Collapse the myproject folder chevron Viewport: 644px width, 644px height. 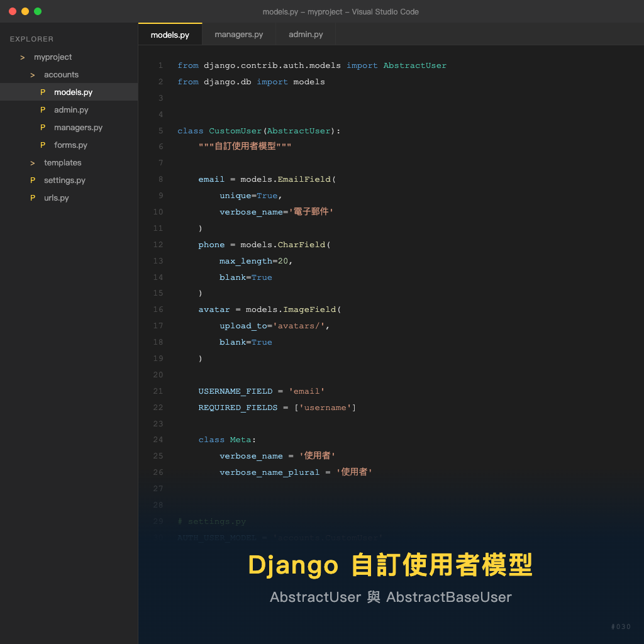click(23, 57)
